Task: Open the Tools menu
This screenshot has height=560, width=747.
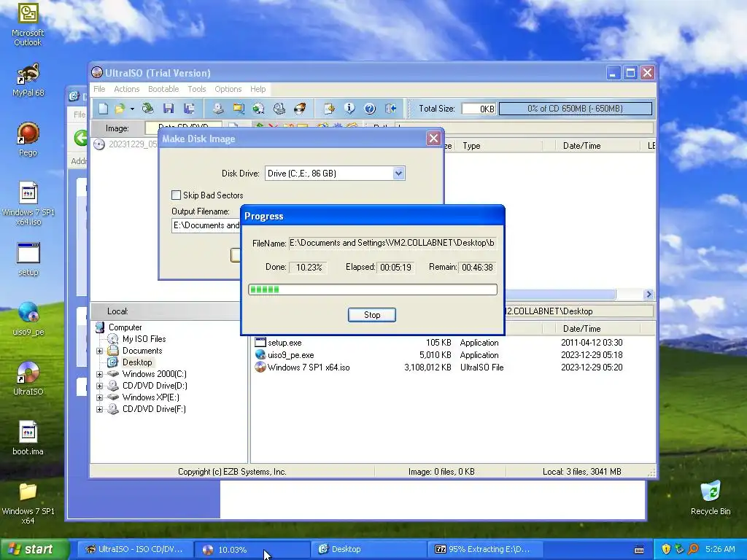Action: (x=197, y=89)
